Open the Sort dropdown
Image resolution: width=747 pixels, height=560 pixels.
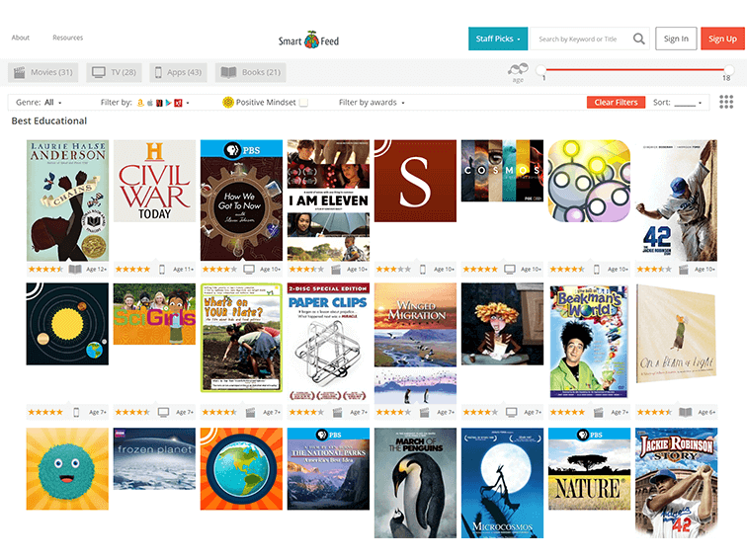click(677, 103)
